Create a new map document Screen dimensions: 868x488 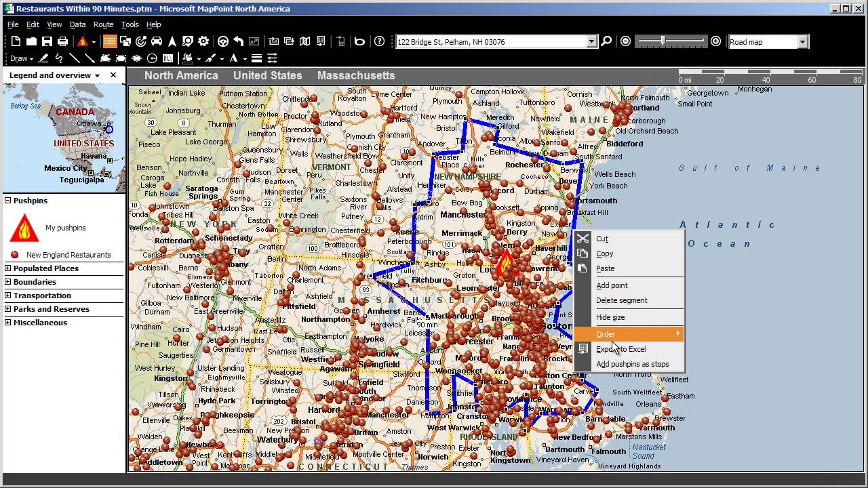click(16, 41)
